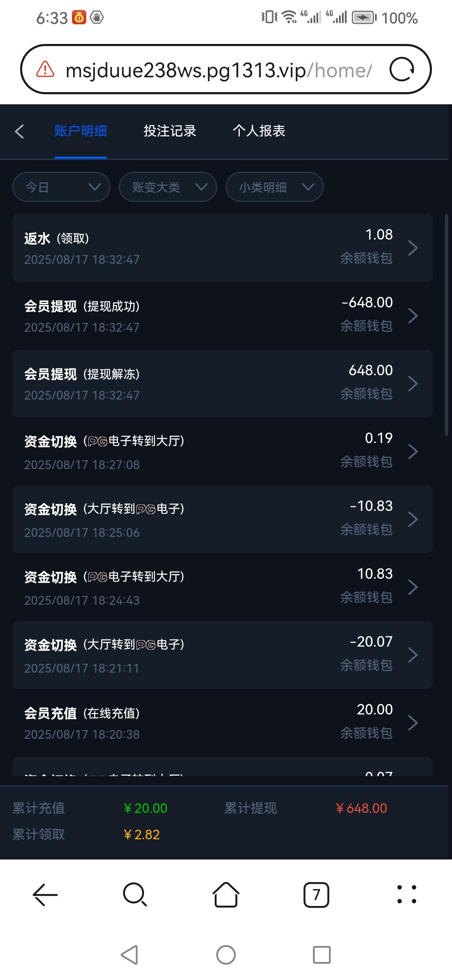Go back using the header back chevron
The image size is (452, 980).
[x=19, y=131]
